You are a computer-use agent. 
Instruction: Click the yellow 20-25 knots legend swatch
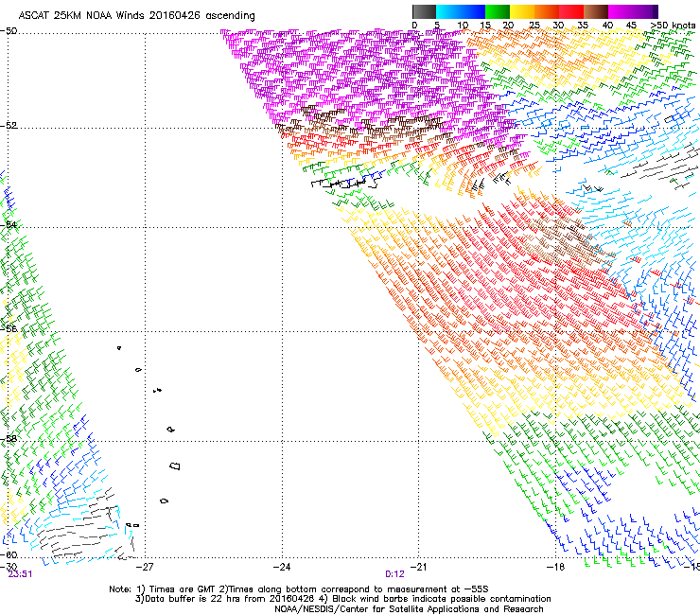522,11
